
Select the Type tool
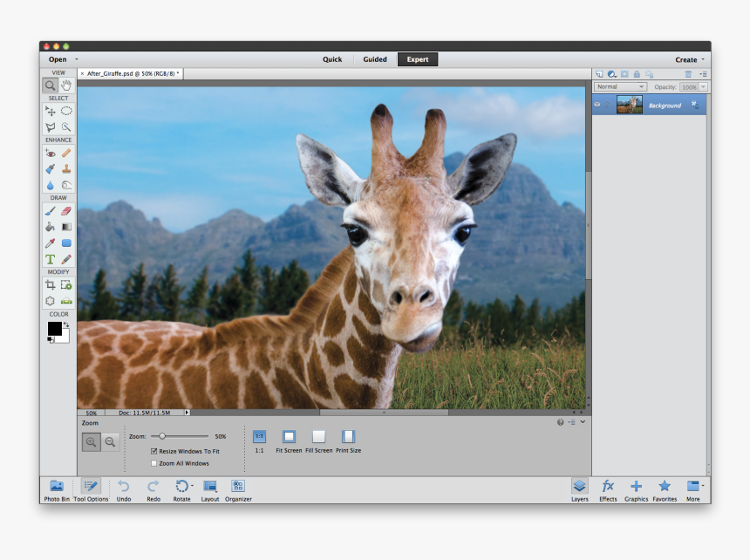click(49, 259)
